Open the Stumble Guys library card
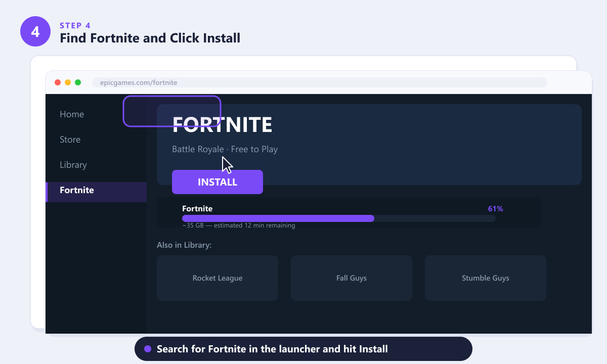Image resolution: width=607 pixels, height=364 pixels. 486,278
